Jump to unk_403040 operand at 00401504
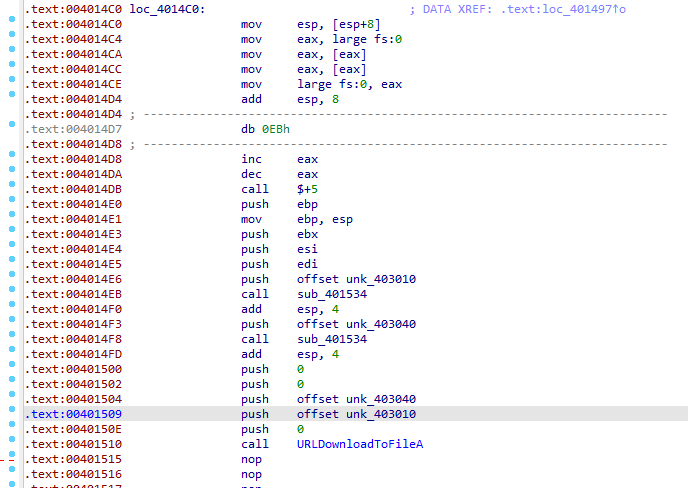This screenshot has height=488, width=688. (x=381, y=399)
